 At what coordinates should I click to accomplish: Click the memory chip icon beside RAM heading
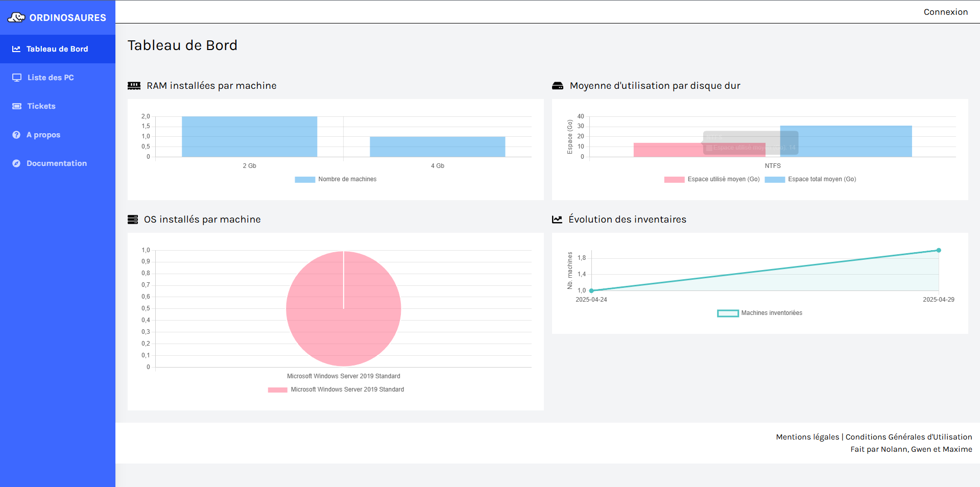coord(134,86)
